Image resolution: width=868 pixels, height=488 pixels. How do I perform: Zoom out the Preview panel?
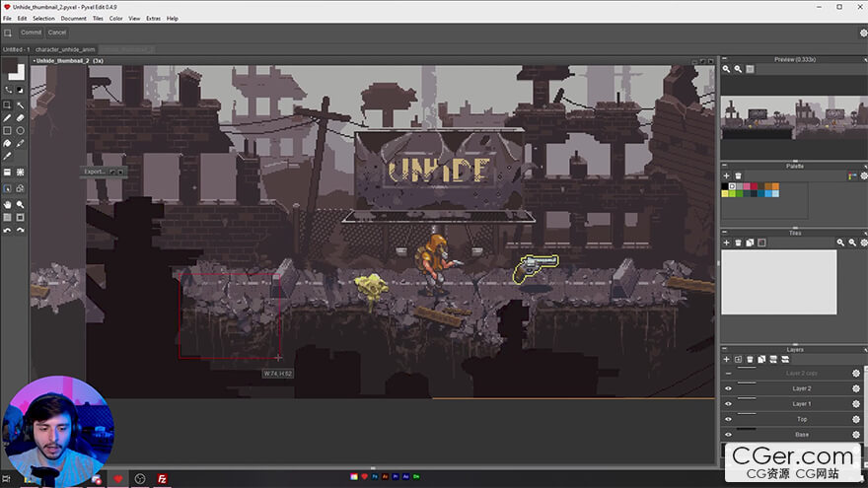[x=738, y=69]
